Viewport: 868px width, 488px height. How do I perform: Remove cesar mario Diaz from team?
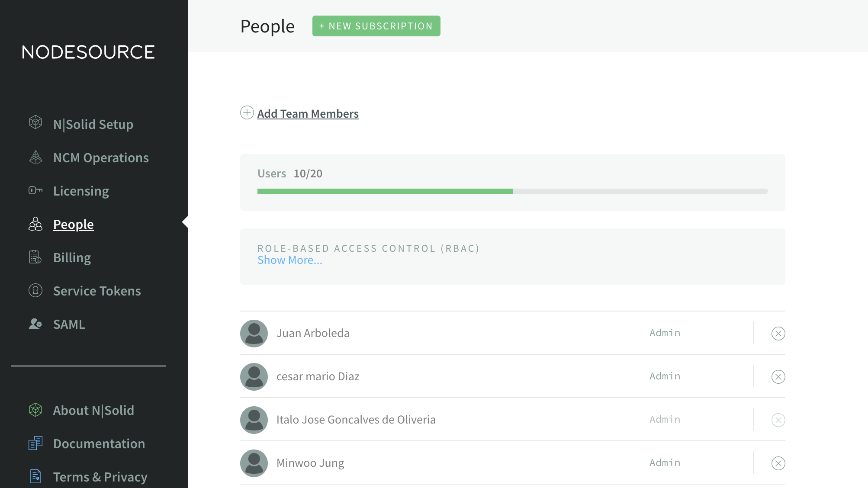pos(778,377)
